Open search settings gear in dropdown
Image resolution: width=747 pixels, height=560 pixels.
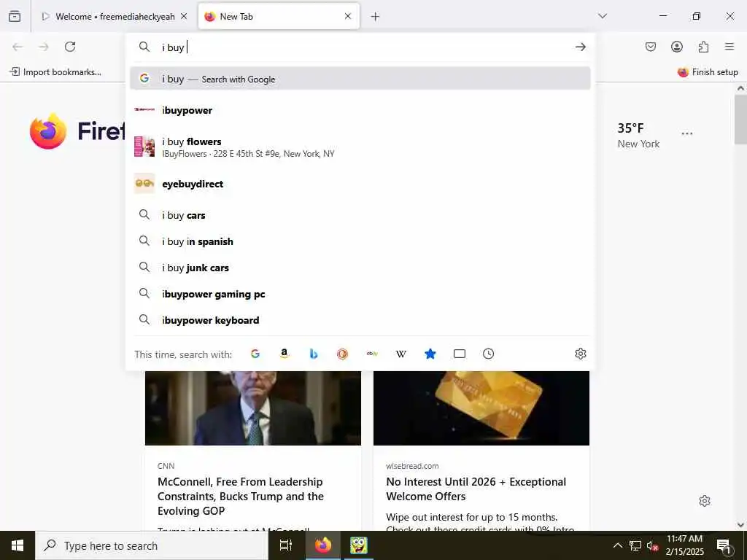click(580, 354)
